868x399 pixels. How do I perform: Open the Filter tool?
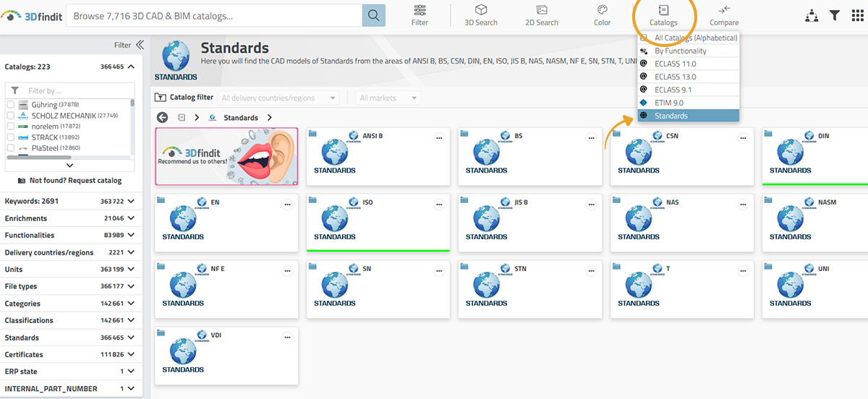point(420,14)
